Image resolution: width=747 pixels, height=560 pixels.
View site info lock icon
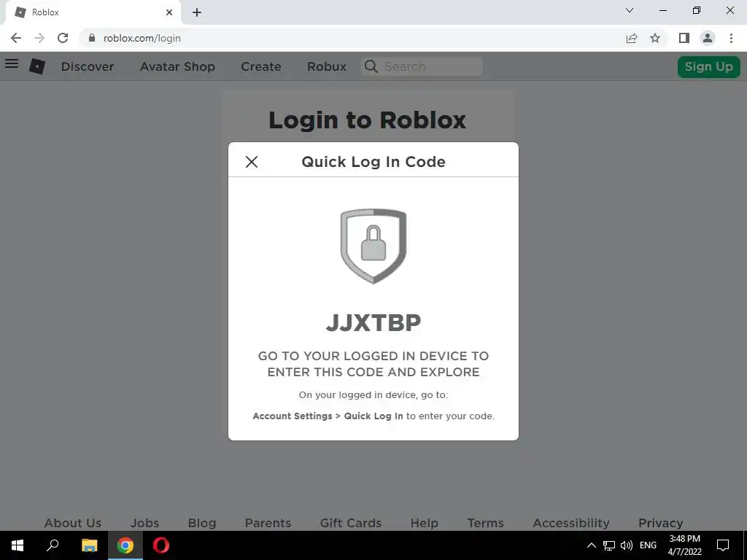coord(92,38)
